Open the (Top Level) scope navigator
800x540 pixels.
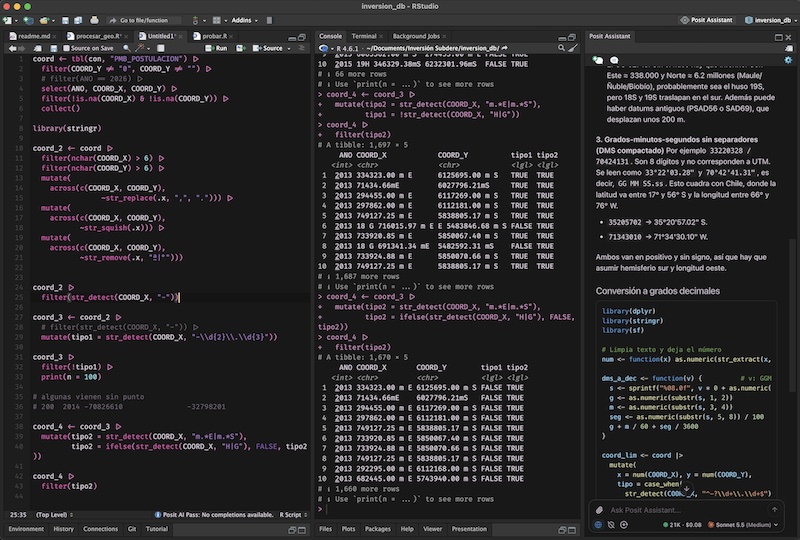(55, 515)
